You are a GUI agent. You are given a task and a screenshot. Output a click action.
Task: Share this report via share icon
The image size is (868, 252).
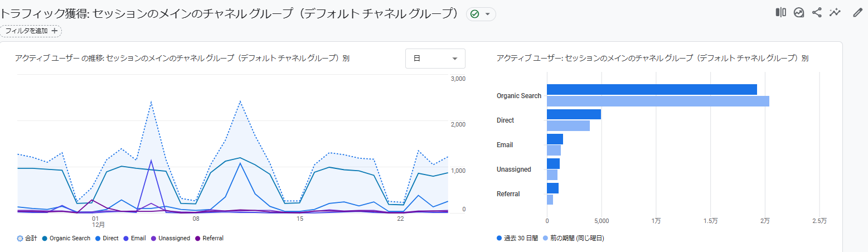click(817, 12)
